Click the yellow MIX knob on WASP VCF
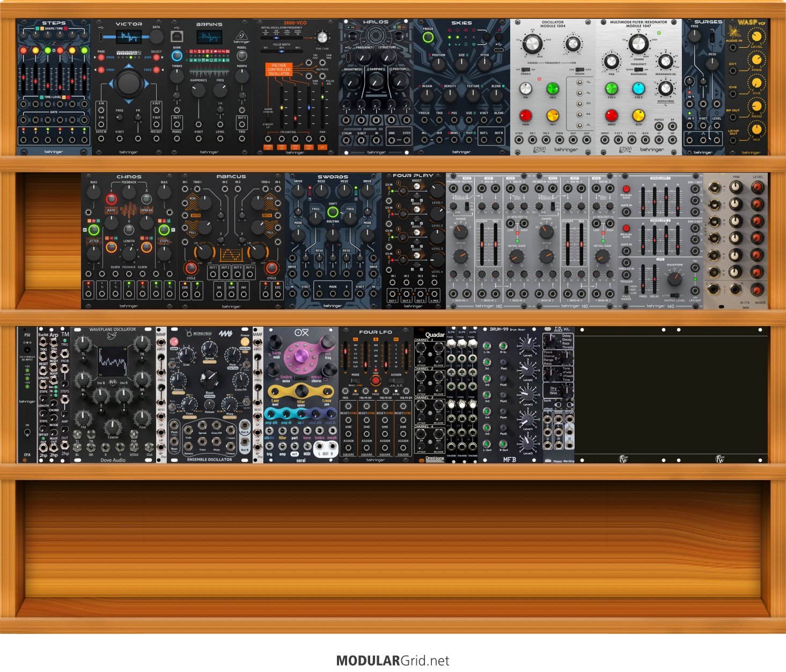Viewport: 786px width, 672px height. 756,129
